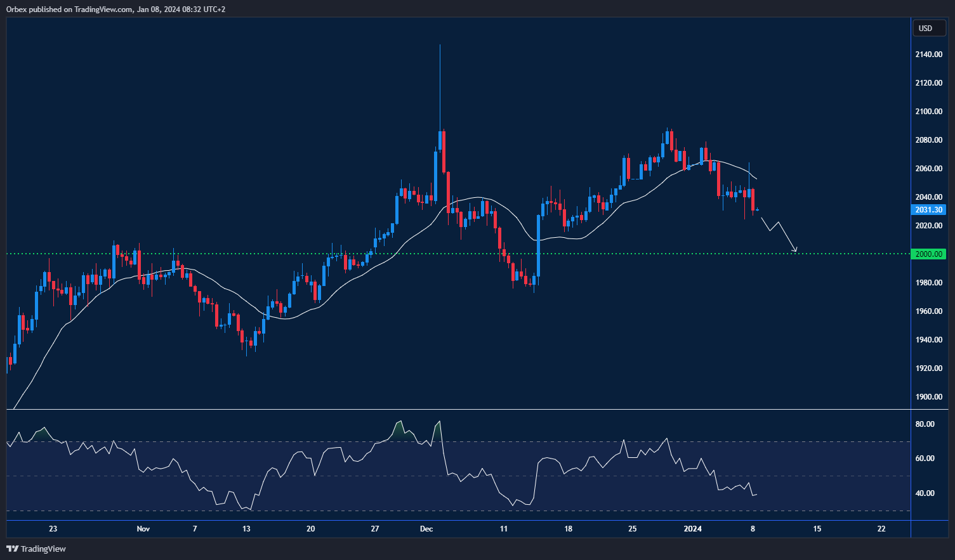Click the 40.00 RSI scale marker
Viewport: 955px width, 560px height.
click(926, 493)
